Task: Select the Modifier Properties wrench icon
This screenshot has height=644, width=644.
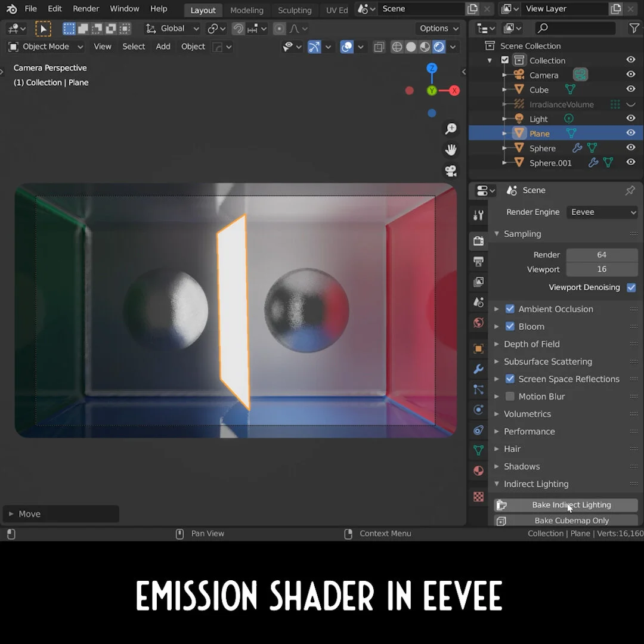Action: pos(478,369)
